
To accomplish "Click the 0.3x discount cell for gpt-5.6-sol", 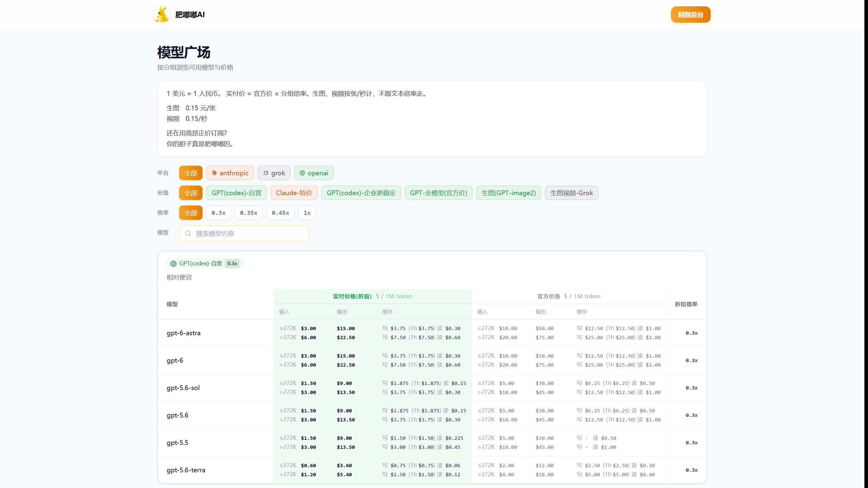I will pyautogui.click(x=691, y=388).
